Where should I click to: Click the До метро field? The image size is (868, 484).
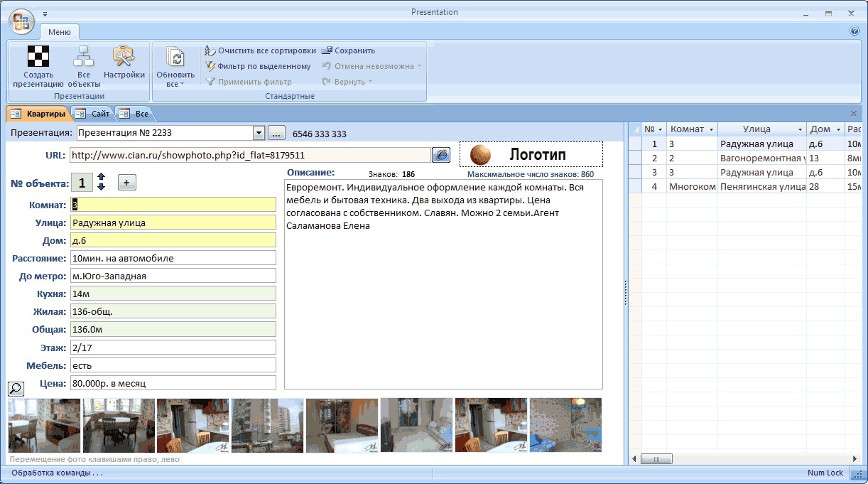173,276
